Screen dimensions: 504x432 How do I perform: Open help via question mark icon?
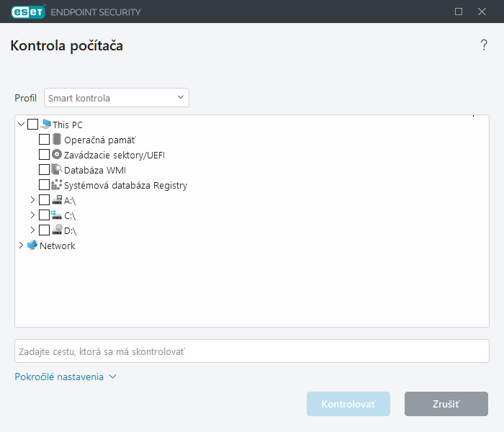tap(484, 46)
